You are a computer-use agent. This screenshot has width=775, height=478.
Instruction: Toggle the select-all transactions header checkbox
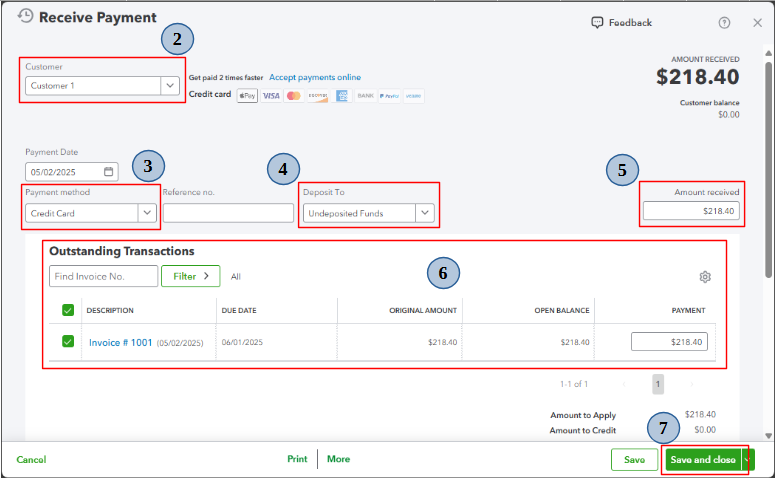68,310
